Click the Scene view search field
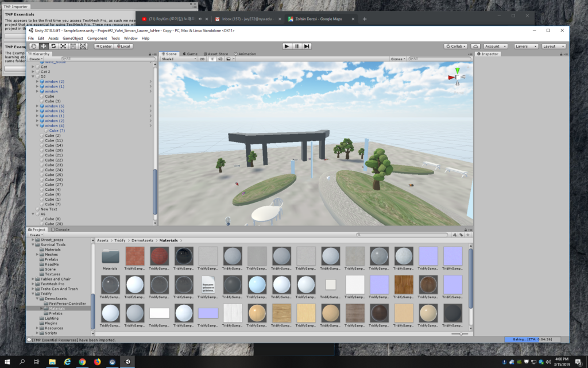Image resolution: width=588 pixels, height=368 pixels. 439,59
